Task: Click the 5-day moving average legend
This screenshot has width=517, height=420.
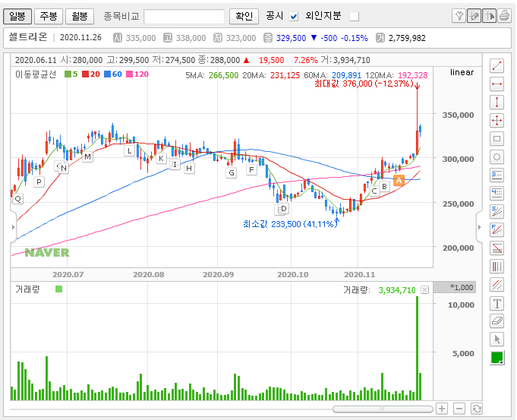Action: (71, 74)
